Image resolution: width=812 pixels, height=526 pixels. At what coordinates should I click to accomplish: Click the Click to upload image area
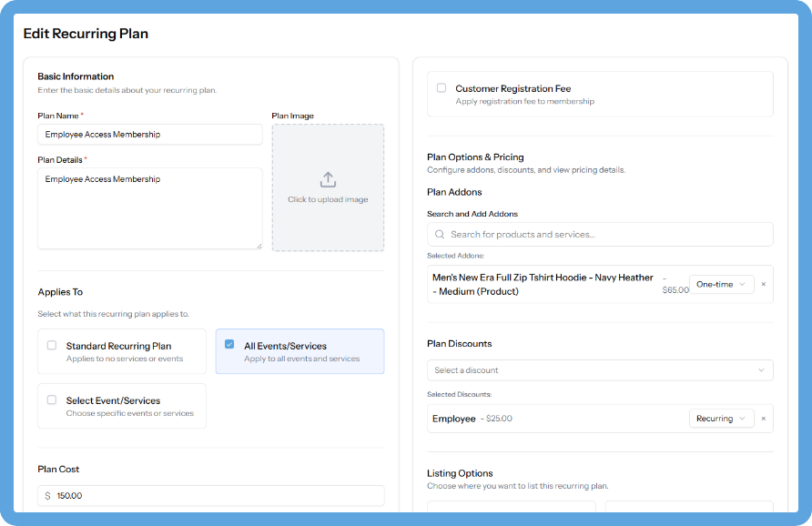328,188
